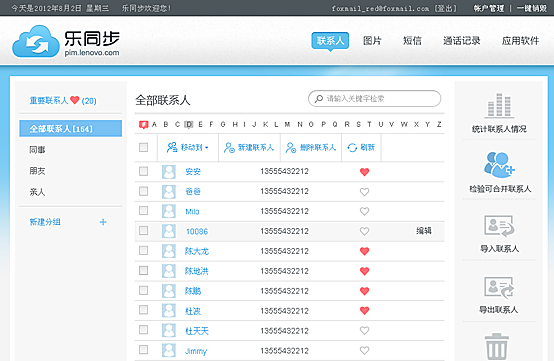Filter contacts by letter M
This screenshot has width=554, height=361.
(x=287, y=124)
